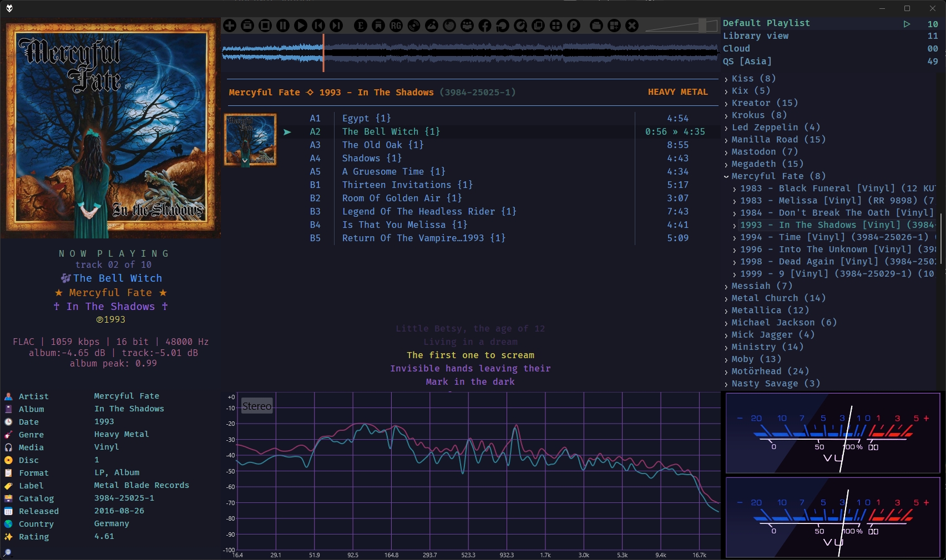Expand the 1994 Time vinyl album
This screenshot has width=946, height=560.
[735, 238]
